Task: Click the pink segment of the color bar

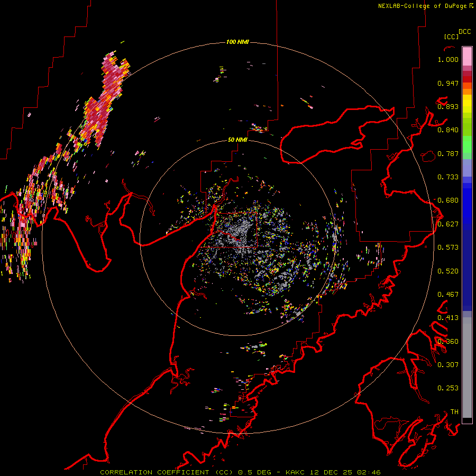Action: tap(467, 57)
